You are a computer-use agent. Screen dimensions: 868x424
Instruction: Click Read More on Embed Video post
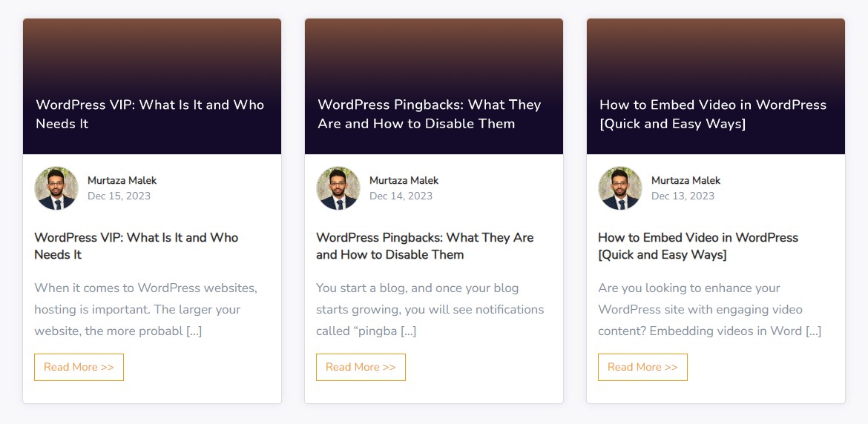click(642, 367)
